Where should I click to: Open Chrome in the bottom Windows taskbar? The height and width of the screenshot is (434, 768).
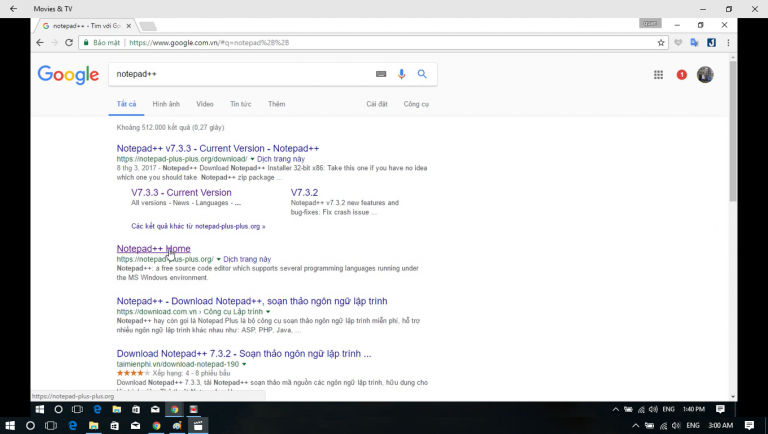click(x=156, y=426)
